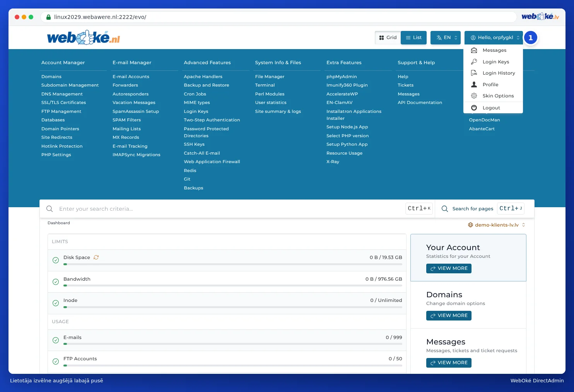574x392 pixels.
Task: Select Messages in the user menu
Action: coord(493,50)
